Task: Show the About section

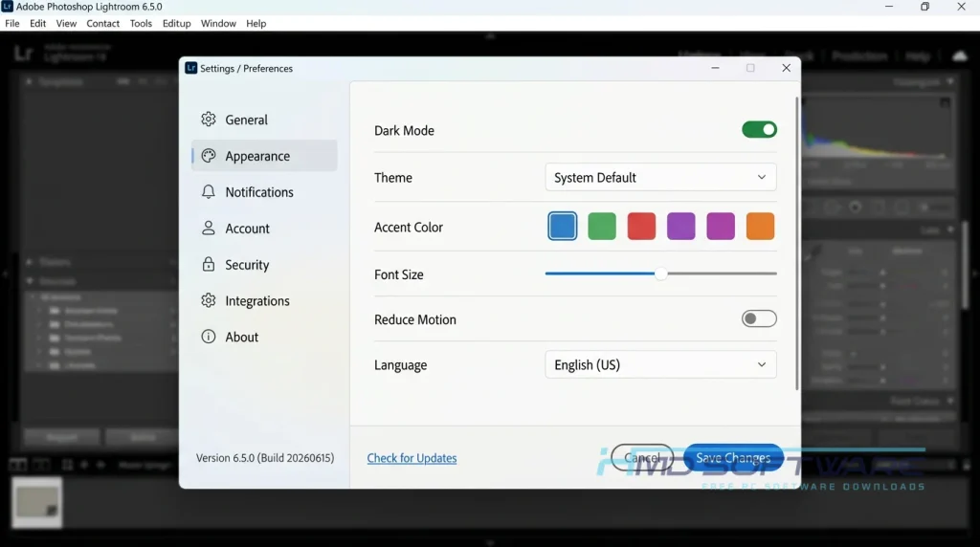Action: (264, 337)
